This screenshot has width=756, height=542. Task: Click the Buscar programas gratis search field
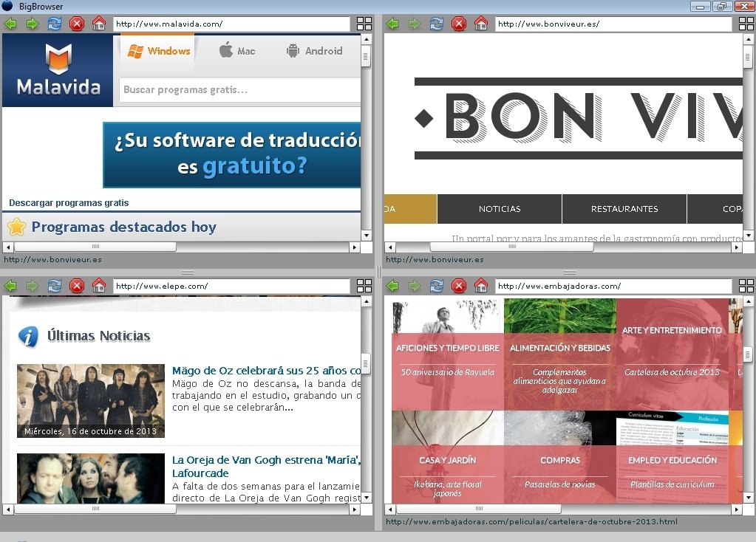coord(239,89)
